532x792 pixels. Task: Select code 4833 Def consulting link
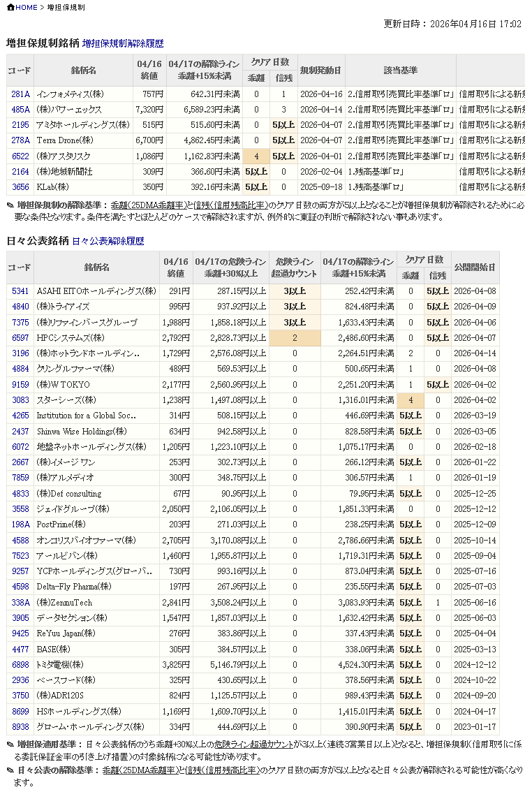click(20, 494)
